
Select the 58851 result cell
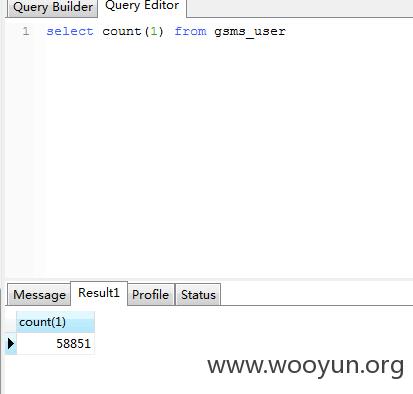[55, 343]
